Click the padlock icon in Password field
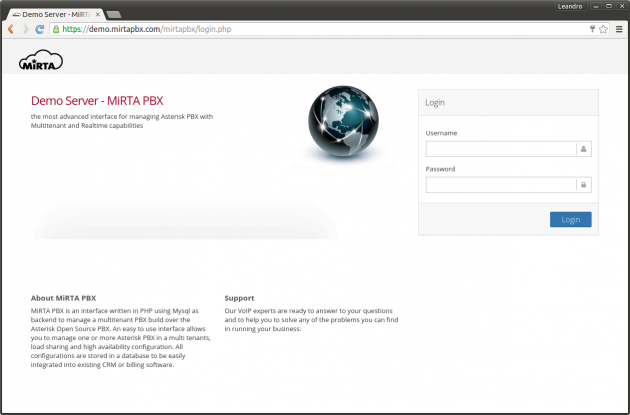The image size is (630, 415). tap(584, 185)
